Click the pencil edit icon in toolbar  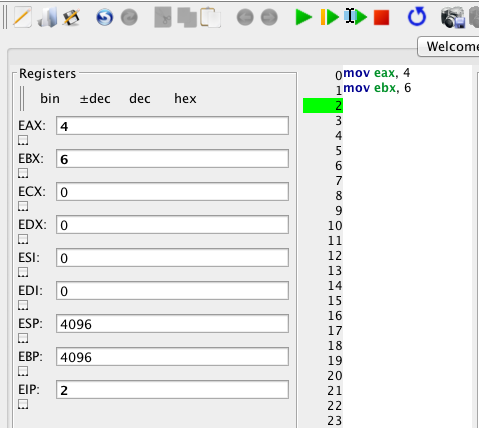point(22,17)
